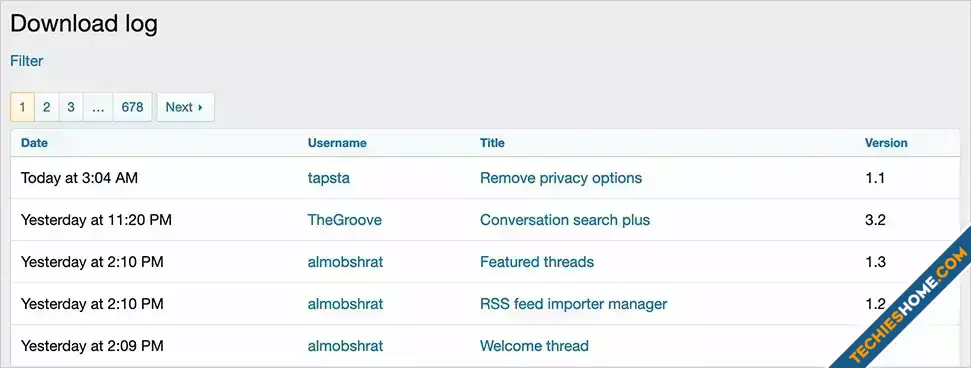The width and height of the screenshot is (971, 368).
Task: Go to page 3 of the log
Action: pyautogui.click(x=71, y=107)
